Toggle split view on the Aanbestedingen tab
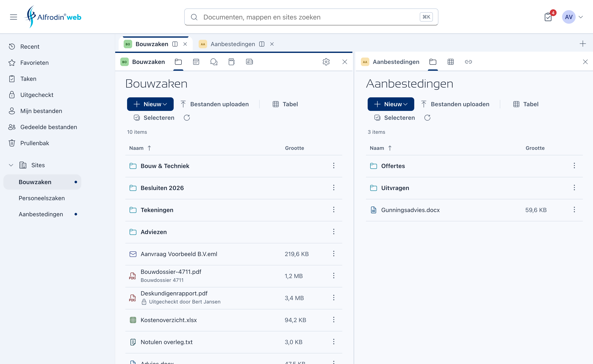Viewport: 593px width, 364px height. point(262,44)
